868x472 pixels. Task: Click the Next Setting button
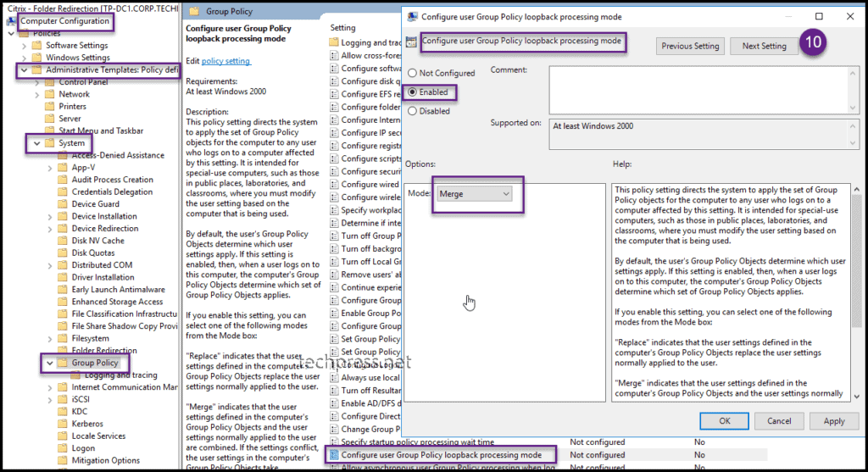click(764, 46)
